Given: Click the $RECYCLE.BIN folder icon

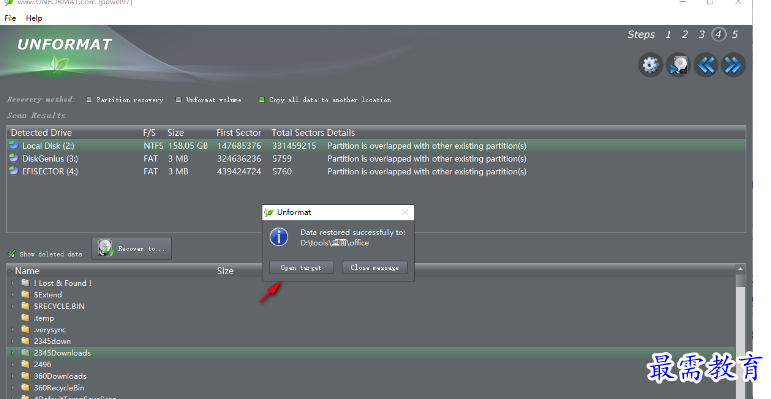Looking at the screenshot, I should click(x=26, y=306).
